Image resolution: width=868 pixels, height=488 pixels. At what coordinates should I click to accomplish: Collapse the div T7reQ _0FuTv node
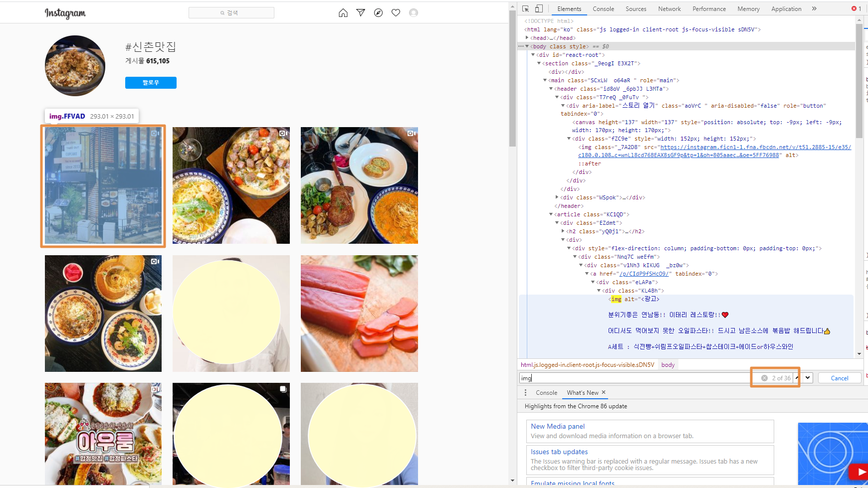click(x=557, y=97)
